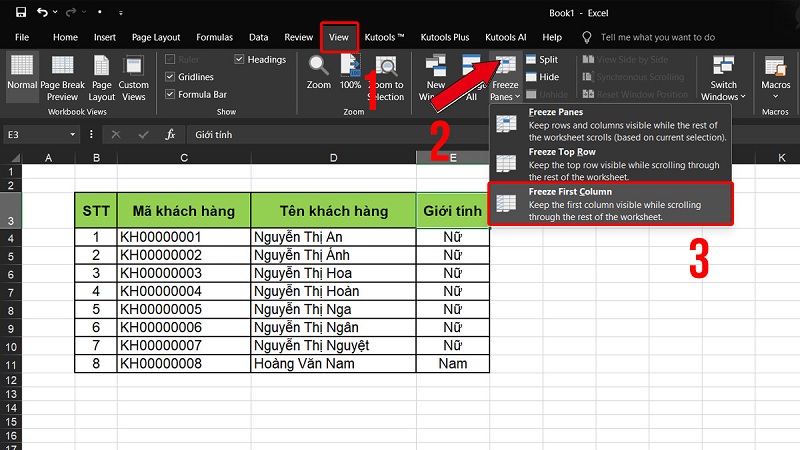Viewport: 800px width, 450px height.
Task: Click the Name Box showing E3
Action: (x=36, y=135)
